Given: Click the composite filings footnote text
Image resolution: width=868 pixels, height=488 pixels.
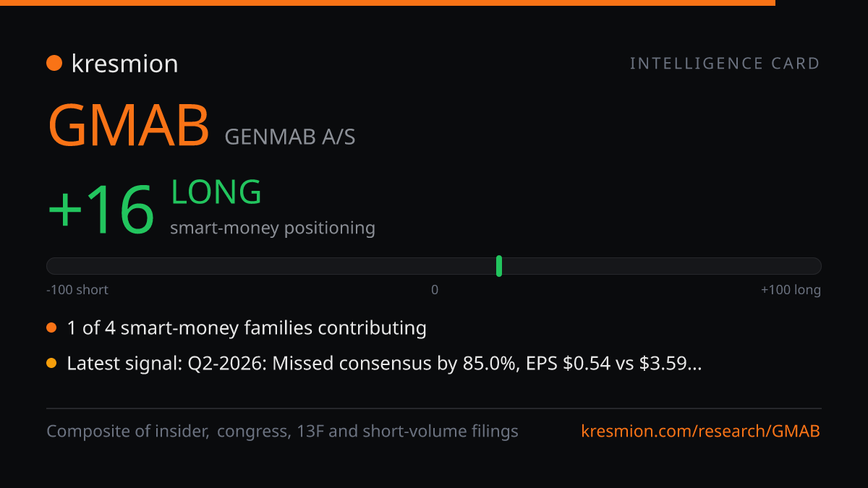Looking at the screenshot, I should coord(283,432).
